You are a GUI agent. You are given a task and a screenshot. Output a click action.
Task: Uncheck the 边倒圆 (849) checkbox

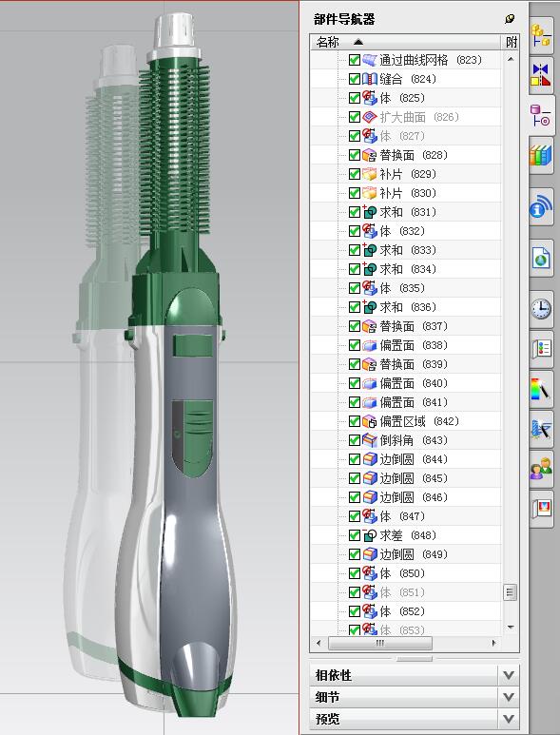coord(355,554)
